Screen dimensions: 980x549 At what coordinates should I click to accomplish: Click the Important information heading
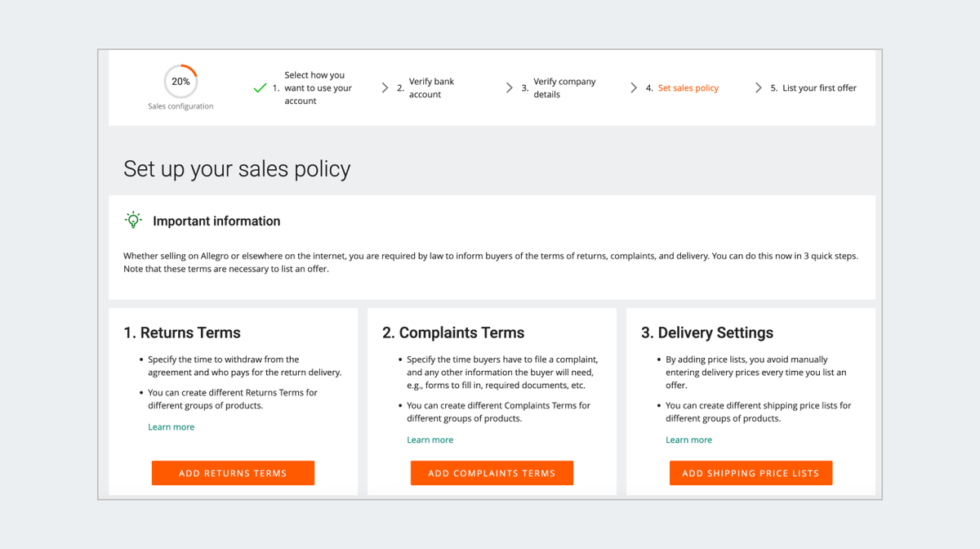click(x=216, y=221)
